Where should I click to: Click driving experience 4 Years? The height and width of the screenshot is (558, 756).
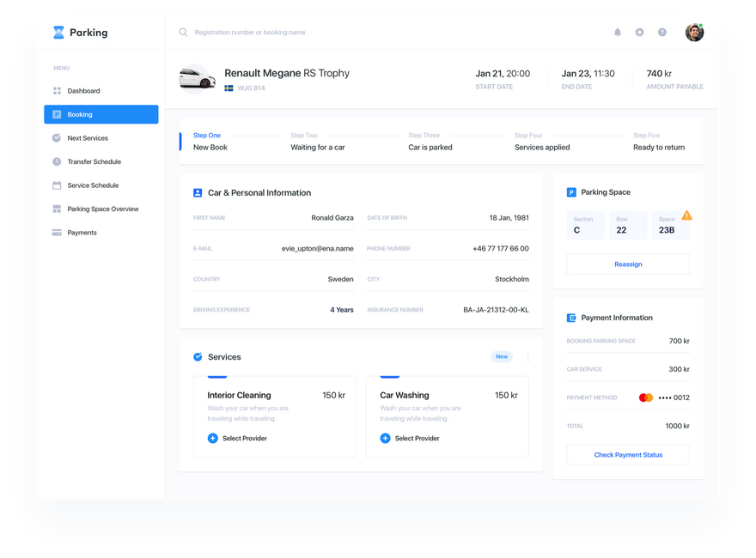tap(342, 310)
